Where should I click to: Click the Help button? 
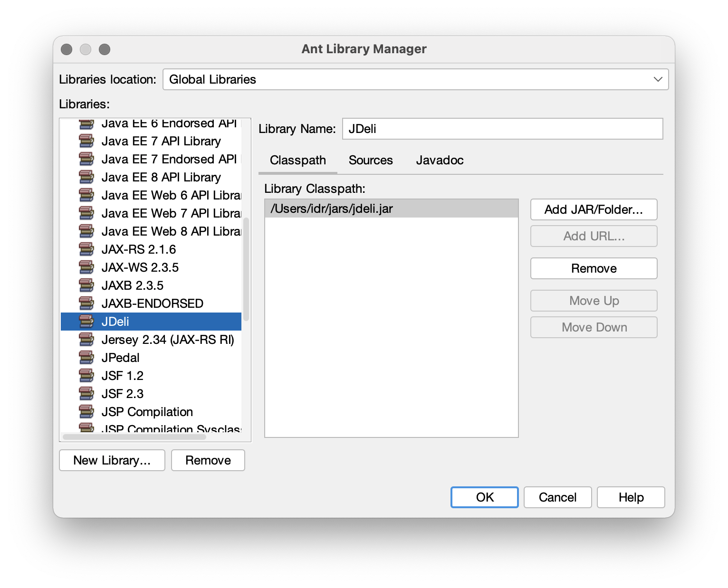coord(631,497)
